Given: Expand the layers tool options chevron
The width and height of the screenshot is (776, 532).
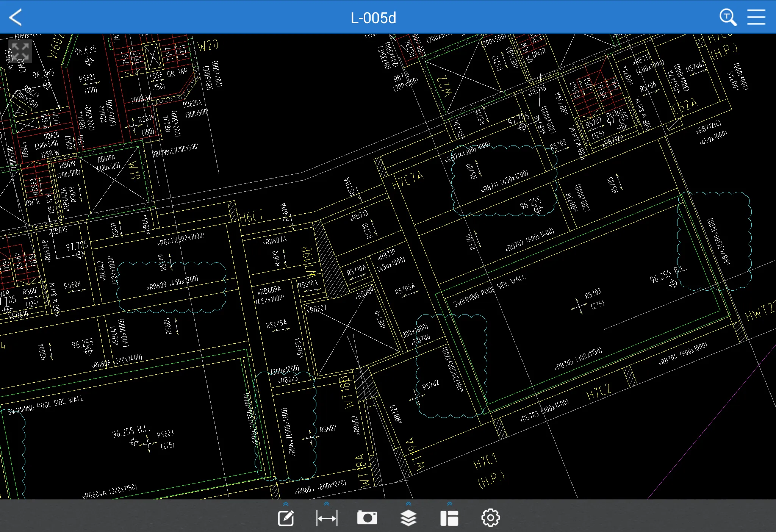Looking at the screenshot, I should [408, 504].
